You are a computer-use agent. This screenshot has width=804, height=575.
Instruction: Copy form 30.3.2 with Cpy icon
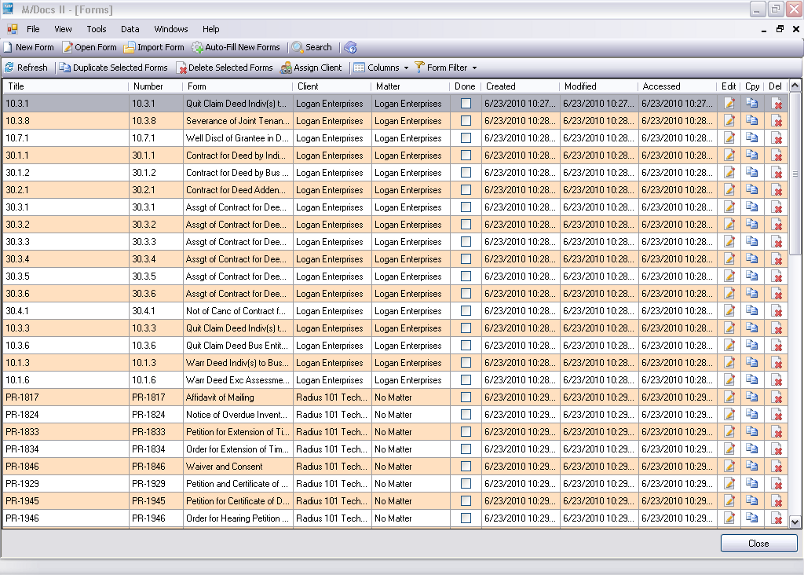click(752, 224)
